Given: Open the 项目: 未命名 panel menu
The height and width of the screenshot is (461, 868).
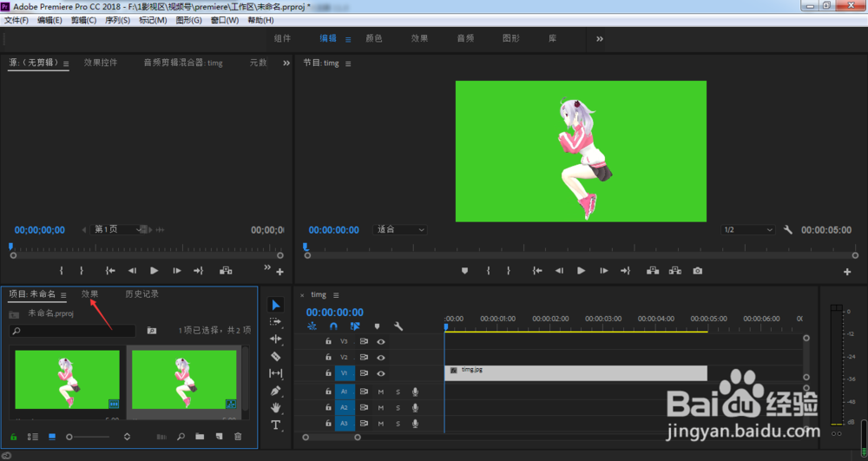Looking at the screenshot, I should click(x=63, y=295).
